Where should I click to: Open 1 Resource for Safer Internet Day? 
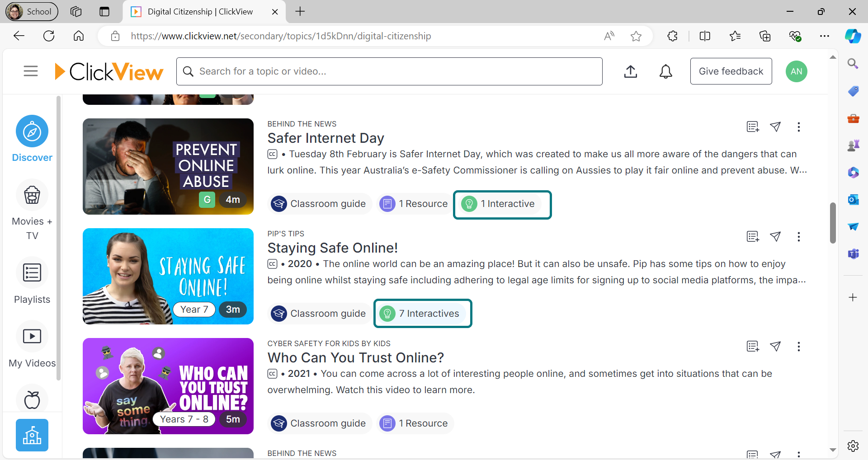click(x=414, y=204)
